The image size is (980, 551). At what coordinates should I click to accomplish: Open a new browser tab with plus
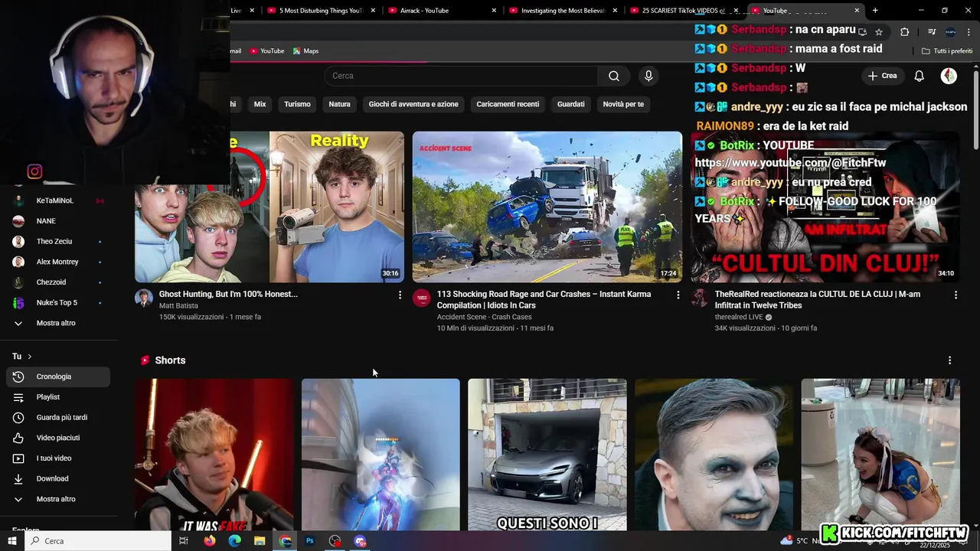click(x=875, y=11)
